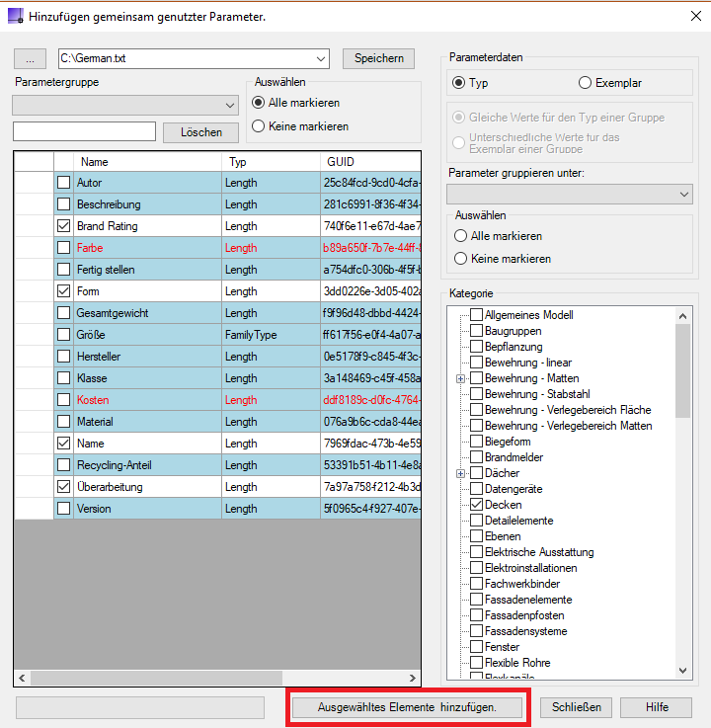This screenshot has height=728, width=711.
Task: Check 'Bewehrung - Stabstahl' category
Action: pyautogui.click(x=476, y=394)
